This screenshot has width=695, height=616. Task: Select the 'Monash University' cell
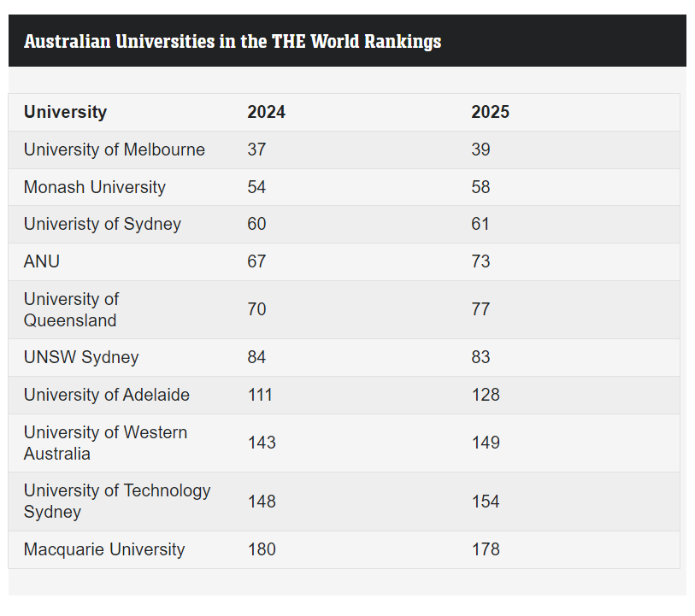[x=94, y=187]
